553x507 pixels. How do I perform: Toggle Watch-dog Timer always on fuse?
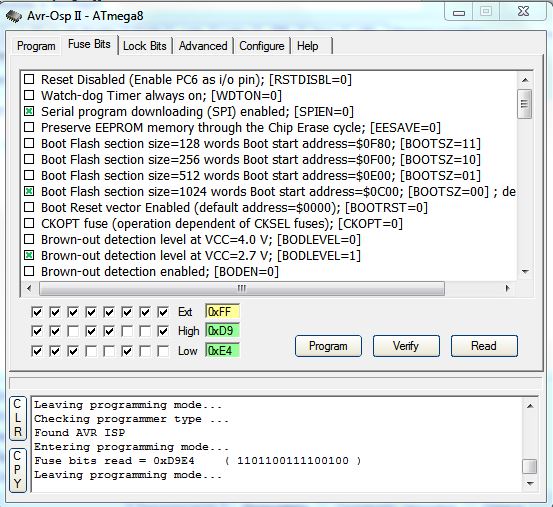pyautogui.click(x=29, y=95)
